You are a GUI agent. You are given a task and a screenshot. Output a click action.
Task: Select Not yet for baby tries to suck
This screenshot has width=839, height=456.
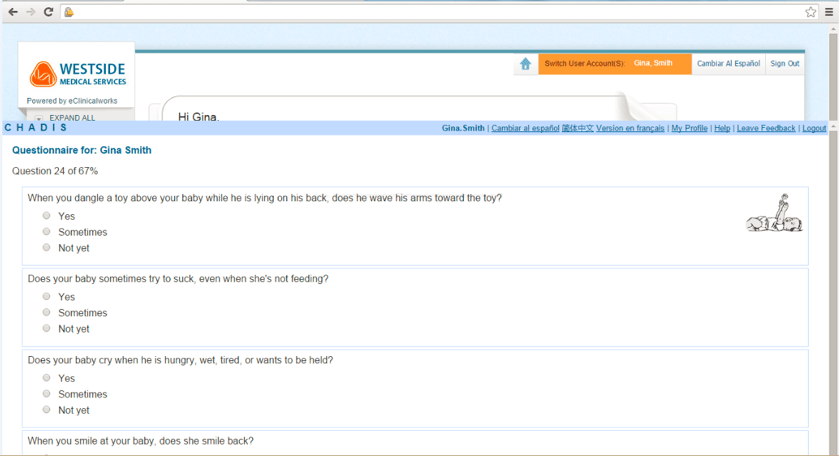(47, 329)
